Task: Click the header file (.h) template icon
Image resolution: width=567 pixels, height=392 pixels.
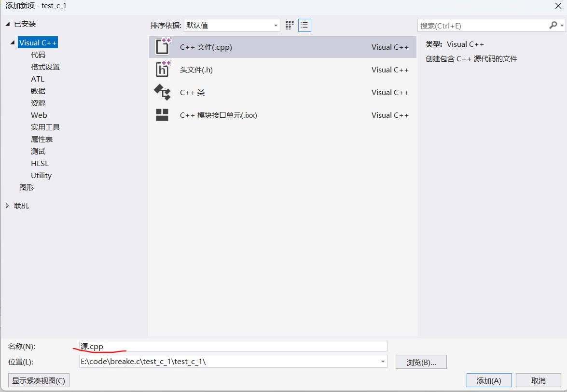Action: click(x=162, y=70)
